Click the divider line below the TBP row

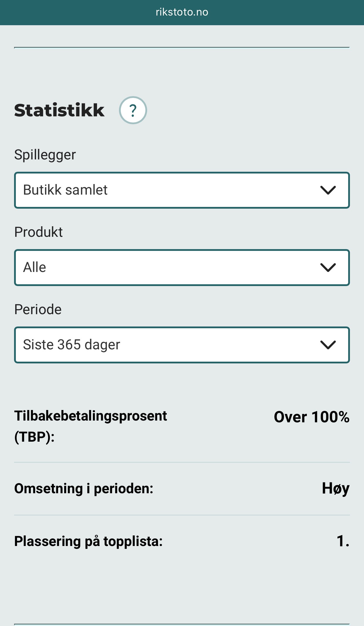coord(182,462)
